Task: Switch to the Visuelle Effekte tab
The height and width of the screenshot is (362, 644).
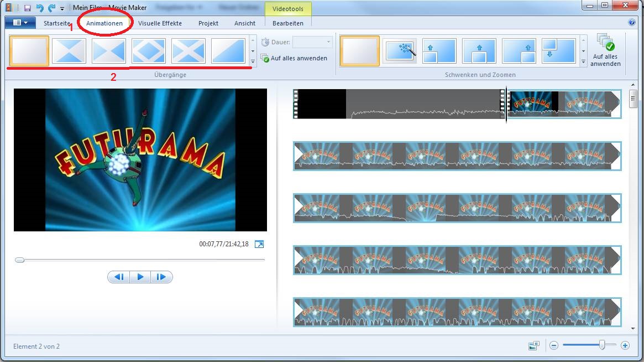Action: click(160, 23)
